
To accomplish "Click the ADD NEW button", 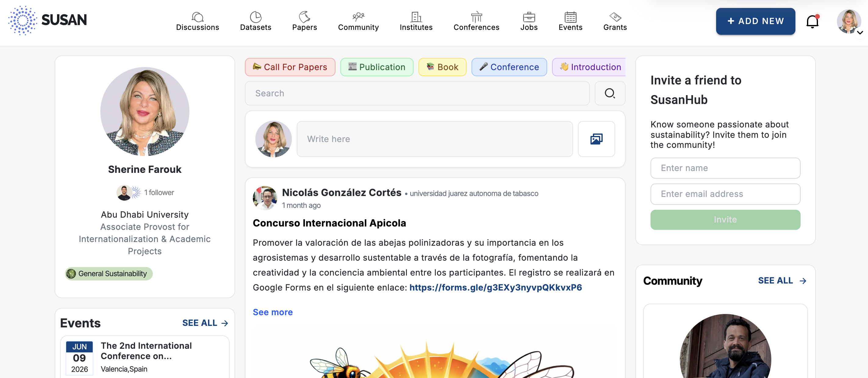I will point(755,21).
